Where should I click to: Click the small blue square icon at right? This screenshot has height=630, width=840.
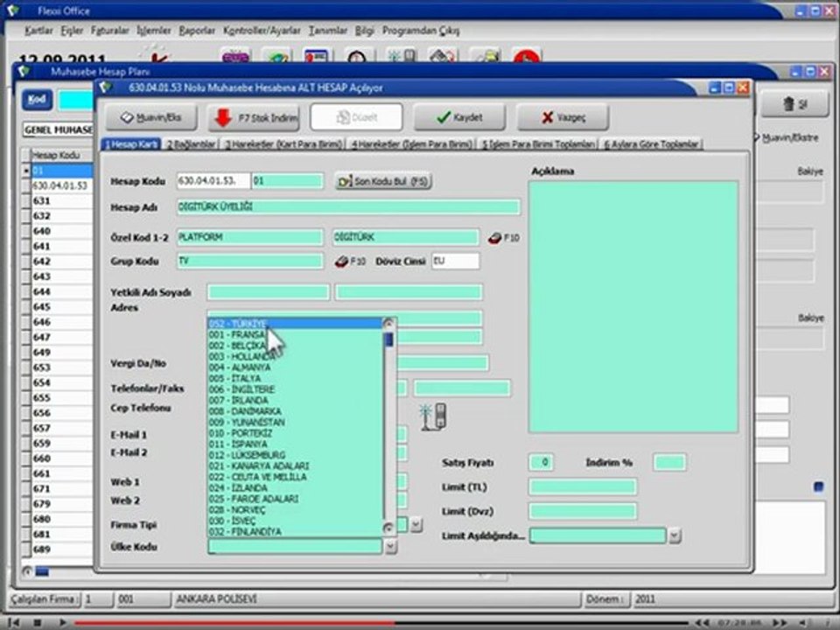(818, 486)
